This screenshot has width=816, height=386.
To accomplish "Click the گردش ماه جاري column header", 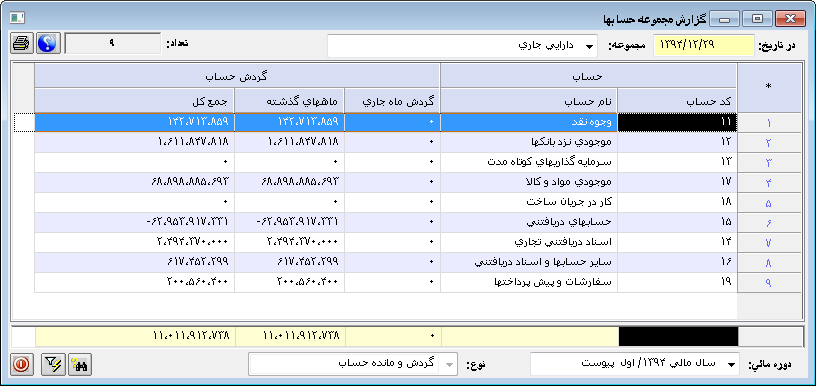I will pos(392,100).
